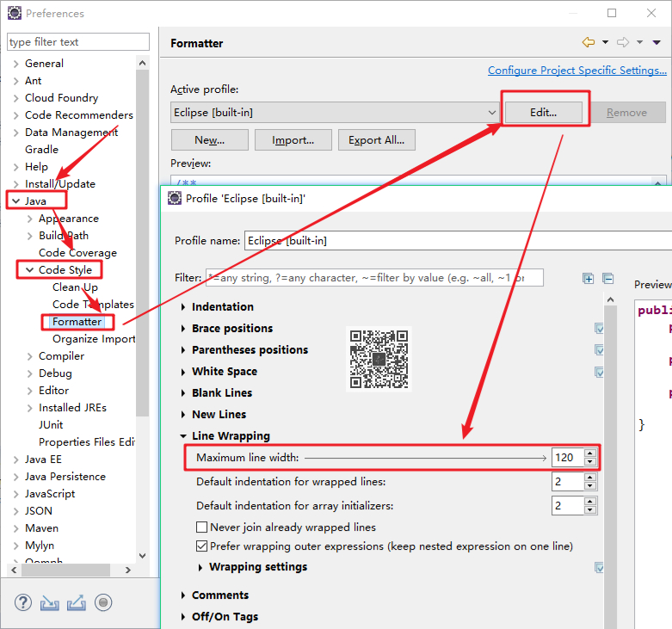Open the Help question mark icon
Screen dimensions: 672x629
tap(22, 602)
